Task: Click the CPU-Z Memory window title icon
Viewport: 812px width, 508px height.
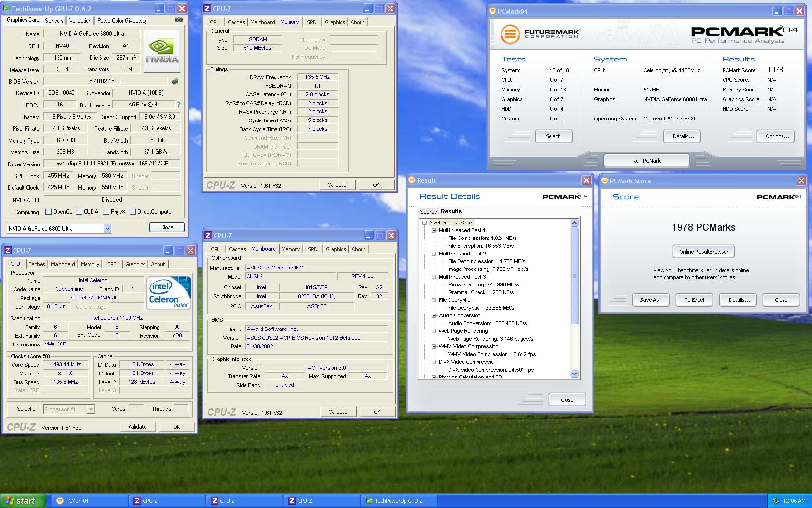Action: (x=208, y=8)
